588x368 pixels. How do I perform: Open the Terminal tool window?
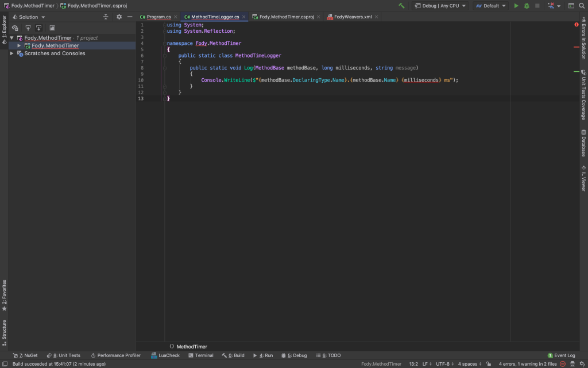[x=200, y=355]
